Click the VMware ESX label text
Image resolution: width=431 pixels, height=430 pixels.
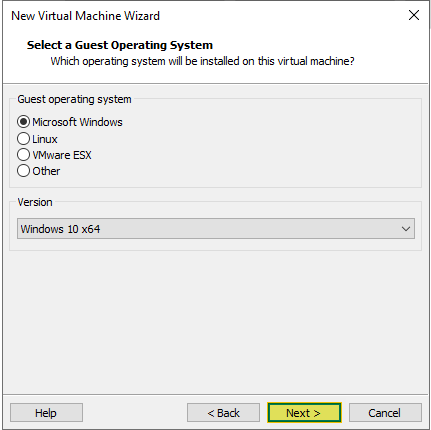(62, 155)
